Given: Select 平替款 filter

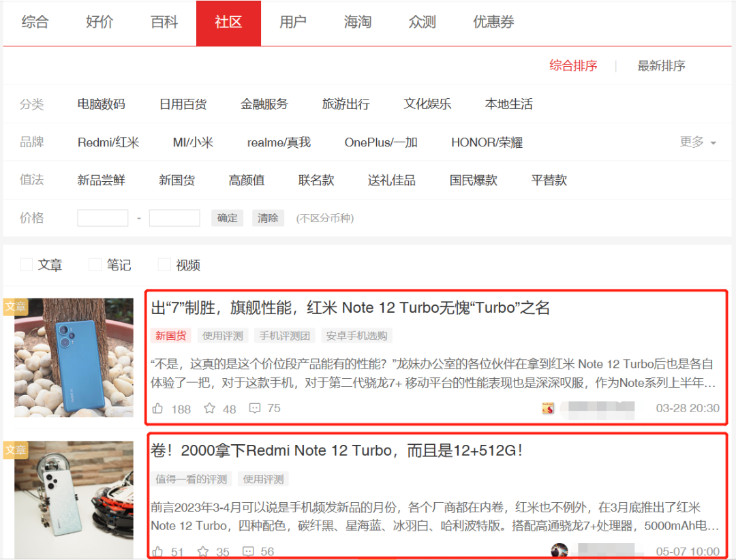Looking at the screenshot, I should [x=549, y=181].
